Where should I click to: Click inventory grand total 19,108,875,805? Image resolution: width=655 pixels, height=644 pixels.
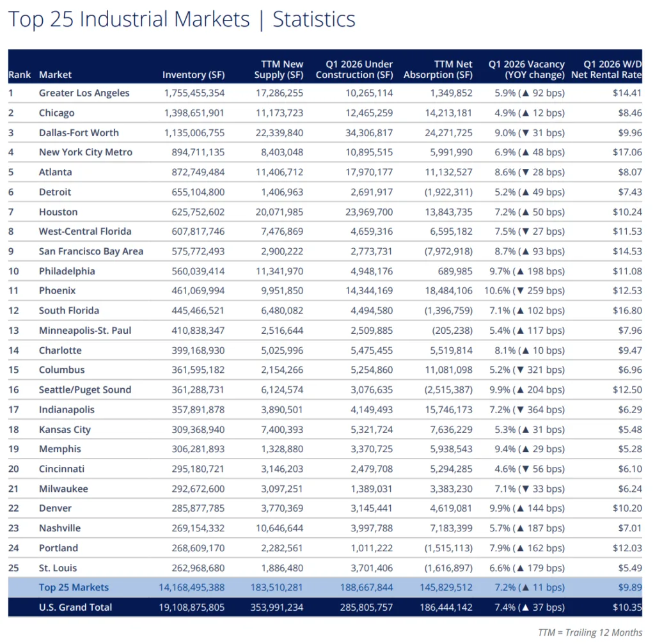pyautogui.click(x=192, y=608)
